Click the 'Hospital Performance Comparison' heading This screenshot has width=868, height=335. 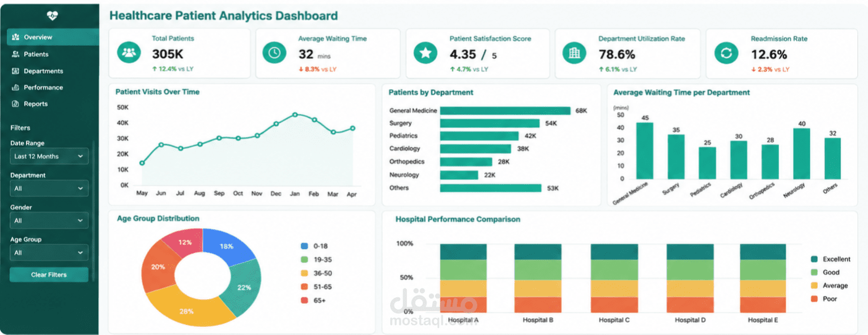[457, 219]
